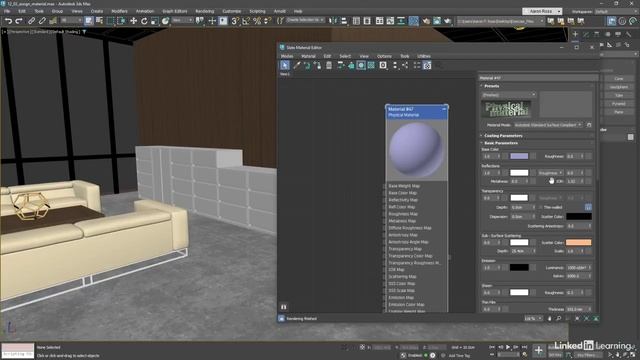Click the Physical Material preset thumbnail

pos(506,109)
